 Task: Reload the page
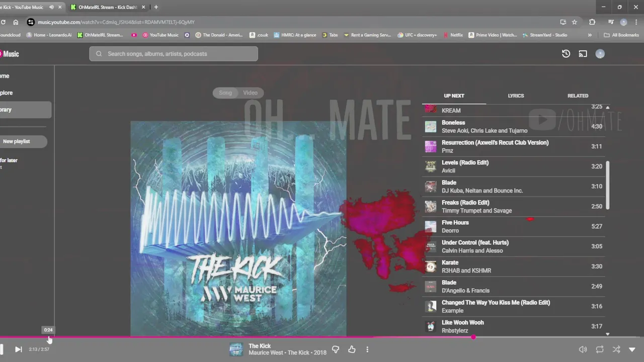pyautogui.click(x=3, y=22)
